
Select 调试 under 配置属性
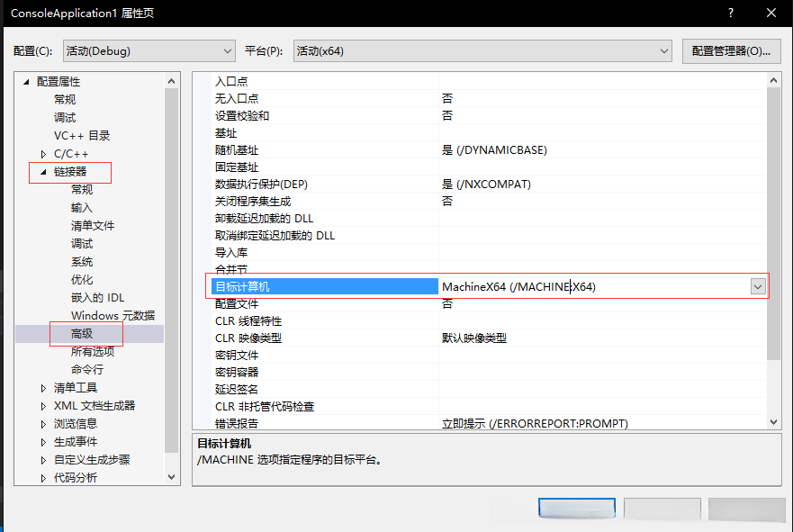65,118
